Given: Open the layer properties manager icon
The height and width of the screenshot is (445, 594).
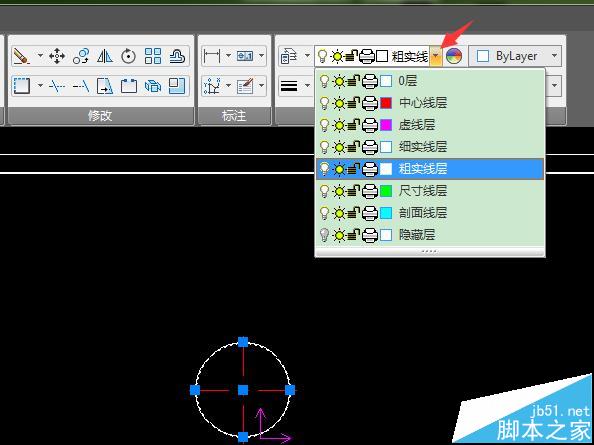Looking at the screenshot, I should click(289, 56).
